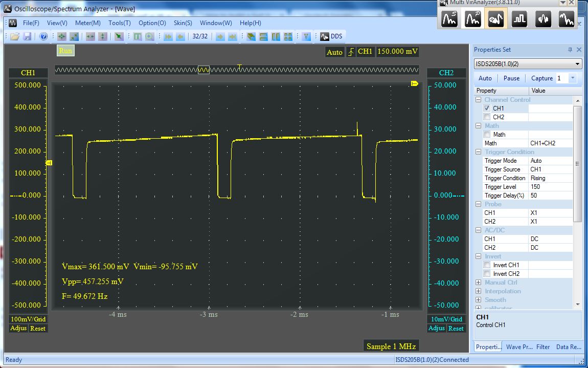Click Auto button in Properties Set
The width and height of the screenshot is (588, 368).
pos(485,78)
